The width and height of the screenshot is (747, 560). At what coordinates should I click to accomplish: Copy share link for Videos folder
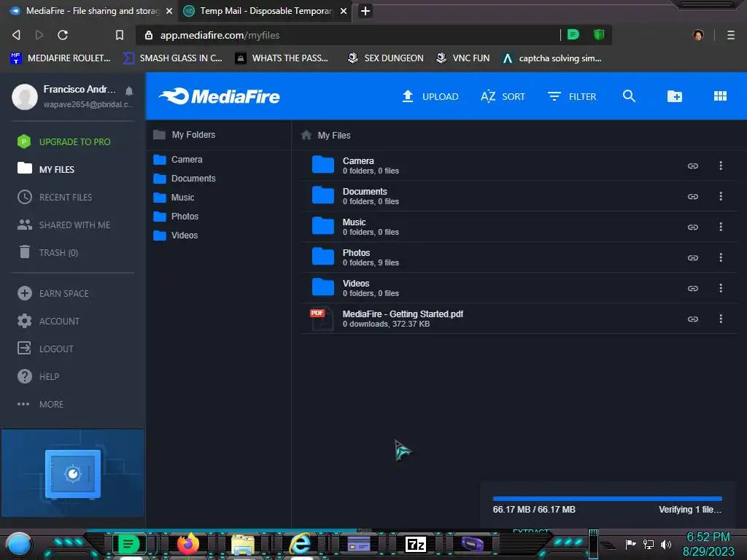coord(693,288)
